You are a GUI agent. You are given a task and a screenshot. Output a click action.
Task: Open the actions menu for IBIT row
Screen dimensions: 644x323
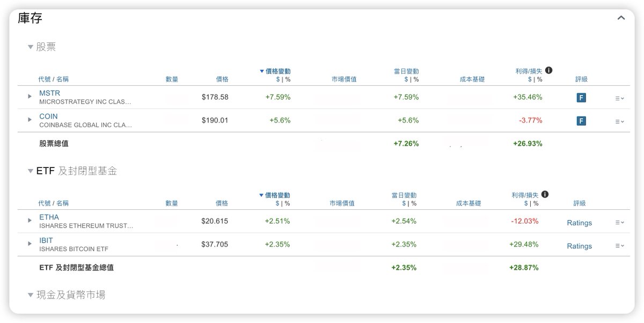point(620,245)
